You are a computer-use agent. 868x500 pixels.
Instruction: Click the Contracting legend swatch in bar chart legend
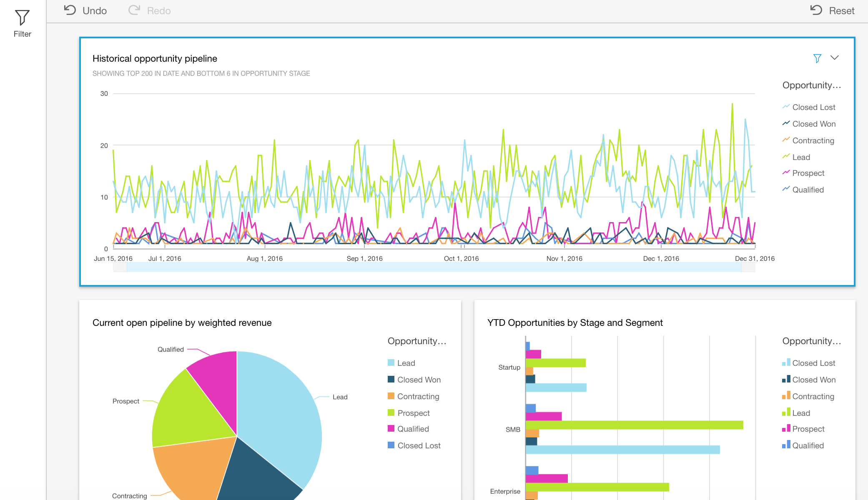[786, 396]
